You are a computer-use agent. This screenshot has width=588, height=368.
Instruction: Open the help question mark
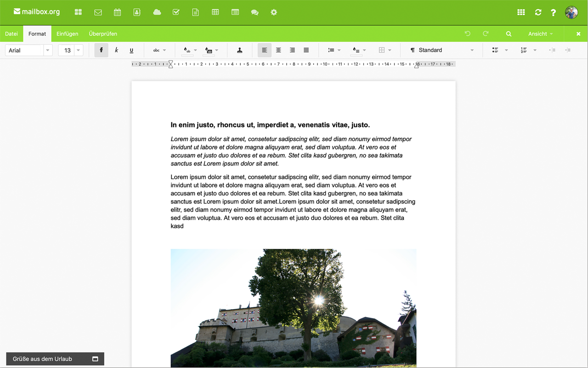tap(554, 12)
